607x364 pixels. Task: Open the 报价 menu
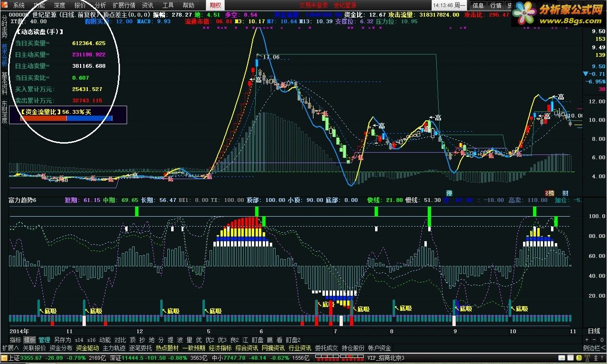(80, 5)
